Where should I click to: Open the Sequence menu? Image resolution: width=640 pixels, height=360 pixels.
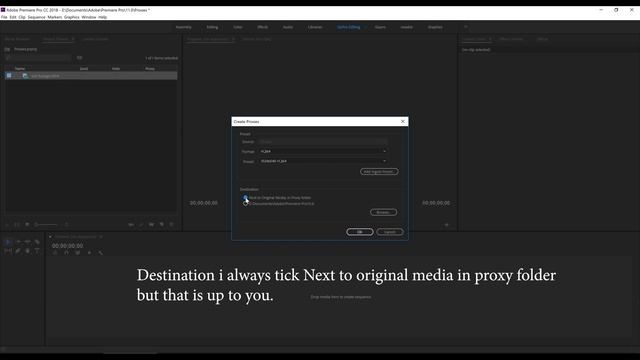pos(36,17)
